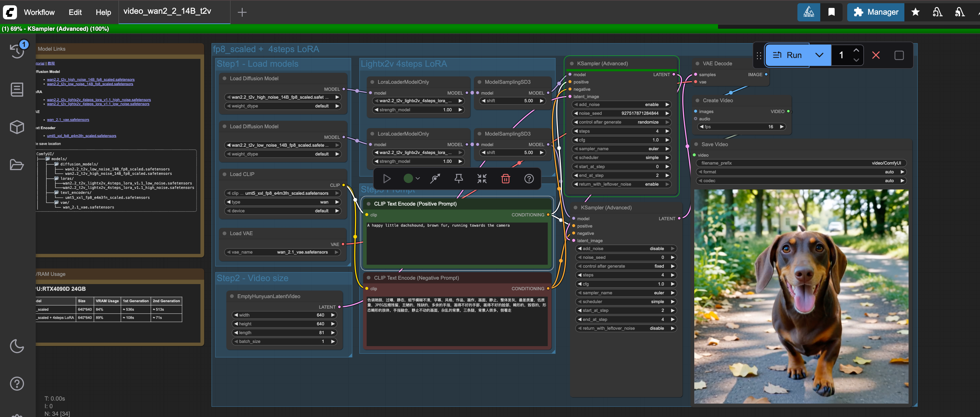The height and width of the screenshot is (417, 980).
Task: Grab the Run panel drag handle
Action: (x=759, y=56)
